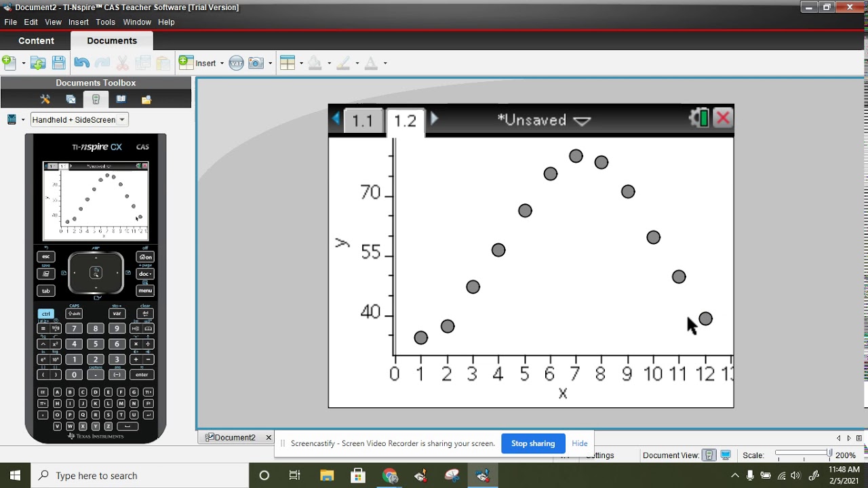868x488 pixels.
Task: Select page tab 1.1
Action: (363, 121)
